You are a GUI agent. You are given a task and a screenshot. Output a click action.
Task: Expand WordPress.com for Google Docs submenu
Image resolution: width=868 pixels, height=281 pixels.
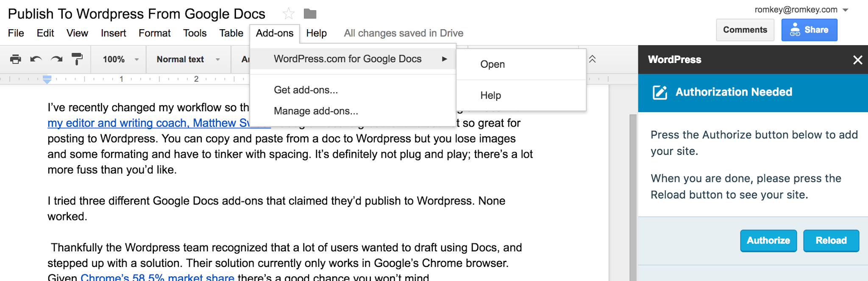(353, 59)
